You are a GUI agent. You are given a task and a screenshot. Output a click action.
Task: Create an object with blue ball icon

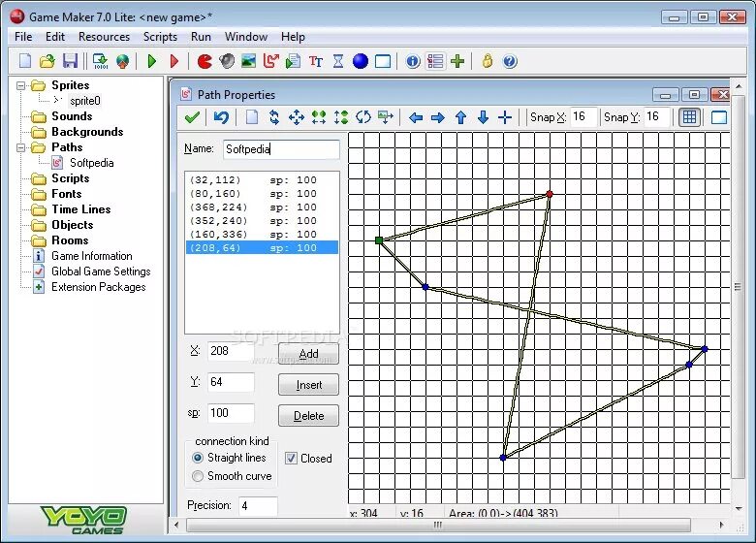coord(361,61)
